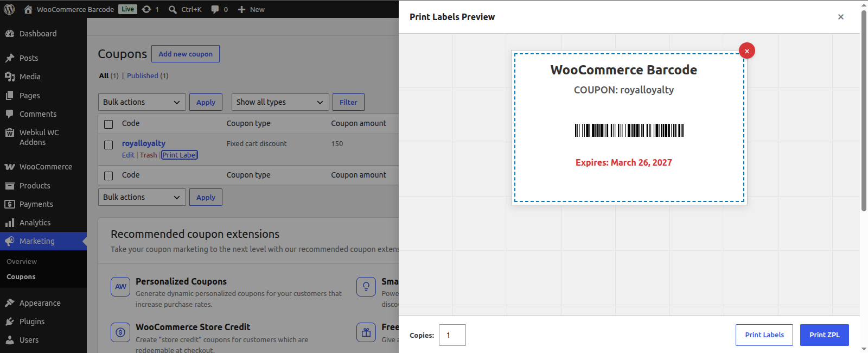Filter coupons by type

coord(348,102)
